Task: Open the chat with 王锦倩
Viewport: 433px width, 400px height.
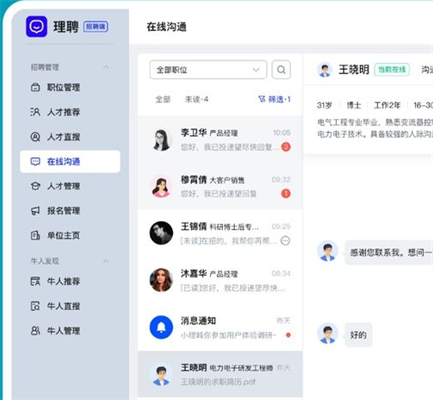Action: pyautogui.click(x=220, y=233)
